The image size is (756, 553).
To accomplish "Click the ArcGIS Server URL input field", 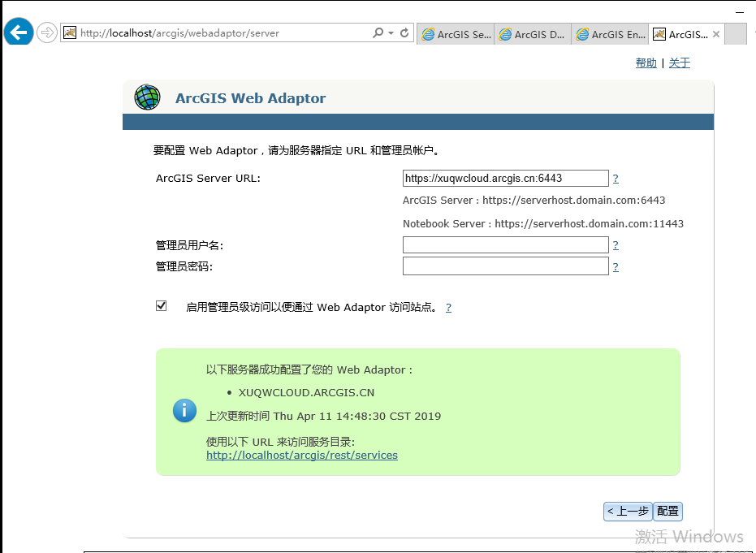I will [x=505, y=179].
